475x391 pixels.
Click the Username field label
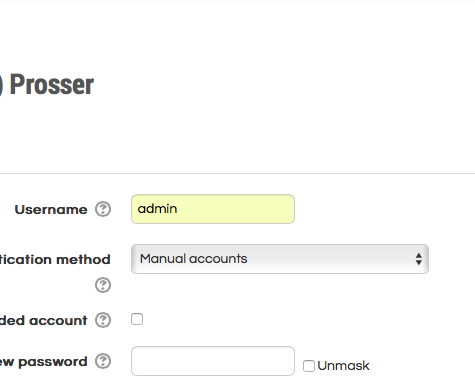coord(51,210)
